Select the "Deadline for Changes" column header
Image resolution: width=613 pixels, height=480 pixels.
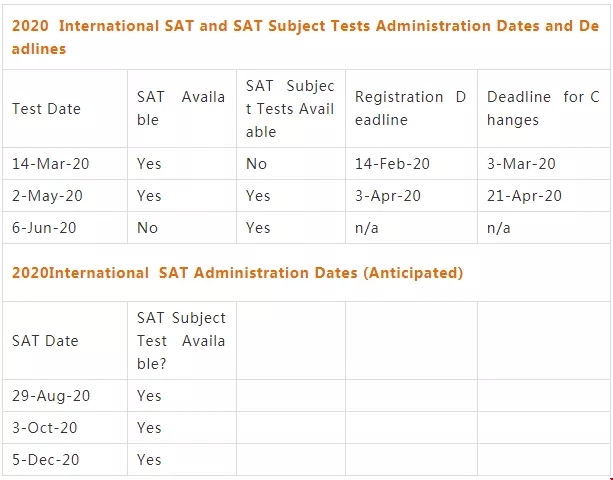[543, 109]
